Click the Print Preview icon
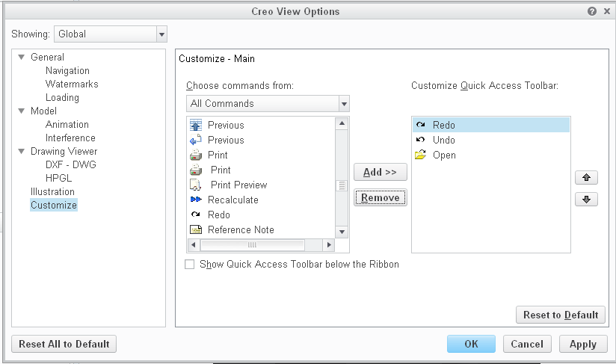 196,185
